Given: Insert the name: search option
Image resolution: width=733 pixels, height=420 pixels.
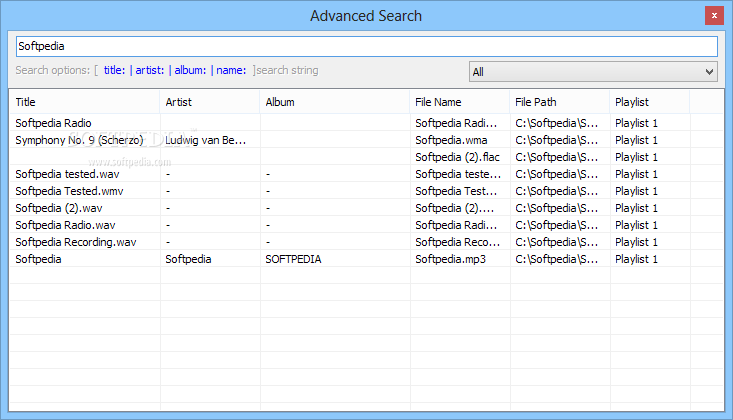Looking at the screenshot, I should [231, 70].
